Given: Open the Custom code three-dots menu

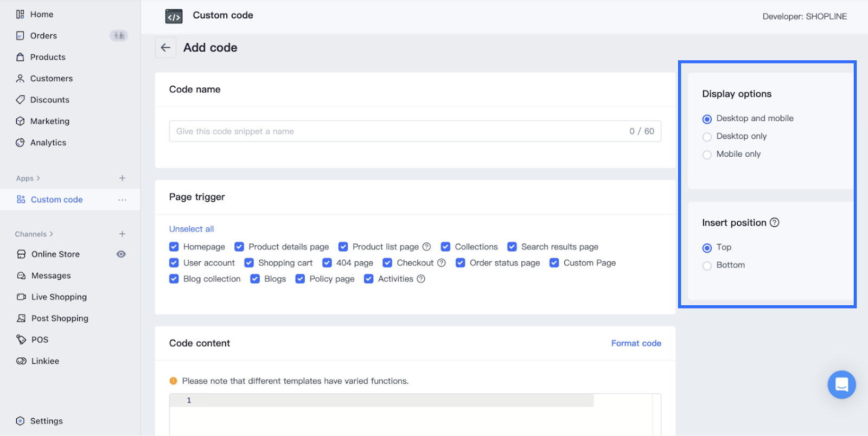Looking at the screenshot, I should (122, 200).
